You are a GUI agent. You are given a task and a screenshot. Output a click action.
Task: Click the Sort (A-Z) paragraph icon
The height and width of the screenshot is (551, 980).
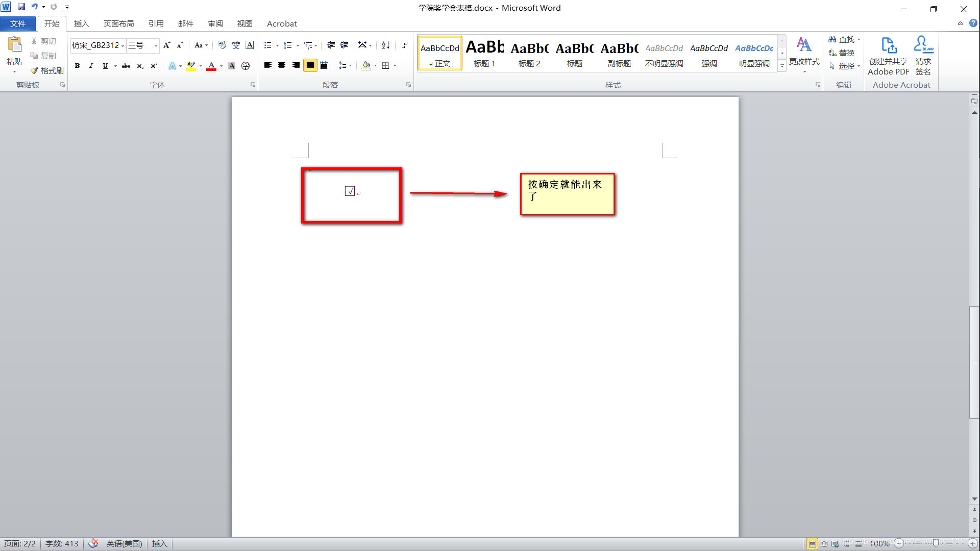(x=386, y=45)
